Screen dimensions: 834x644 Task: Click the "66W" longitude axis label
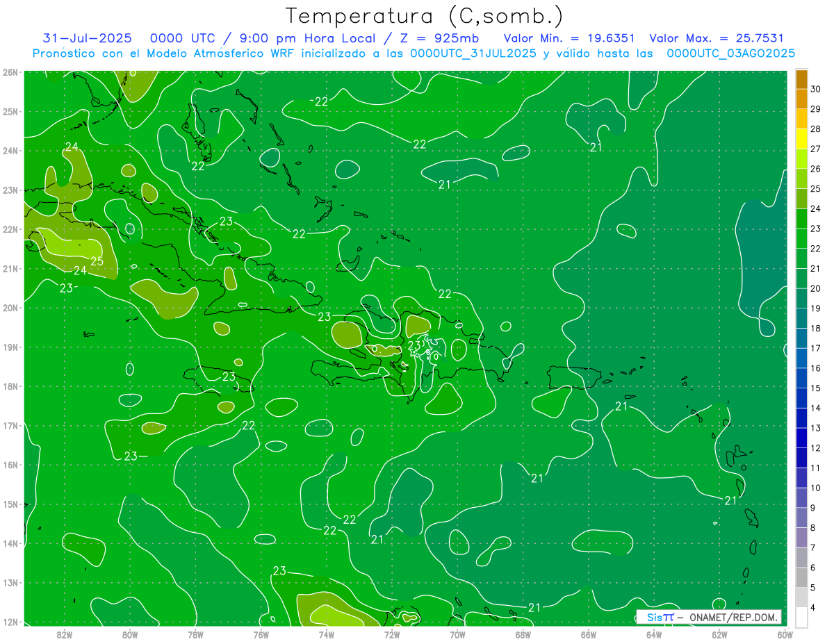pyautogui.click(x=588, y=634)
